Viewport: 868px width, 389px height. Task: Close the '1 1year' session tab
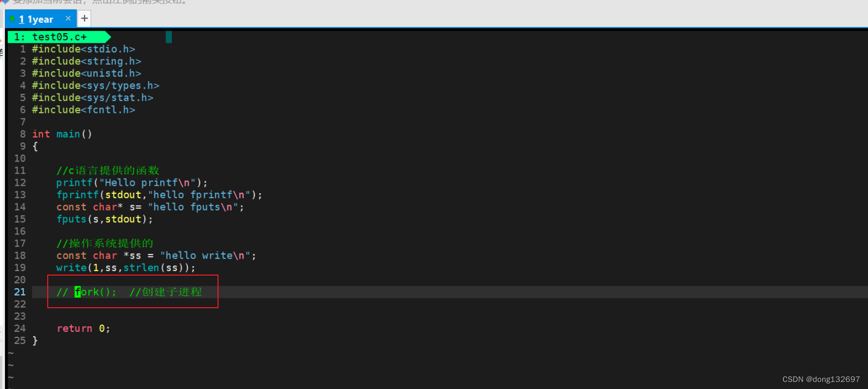coord(68,19)
